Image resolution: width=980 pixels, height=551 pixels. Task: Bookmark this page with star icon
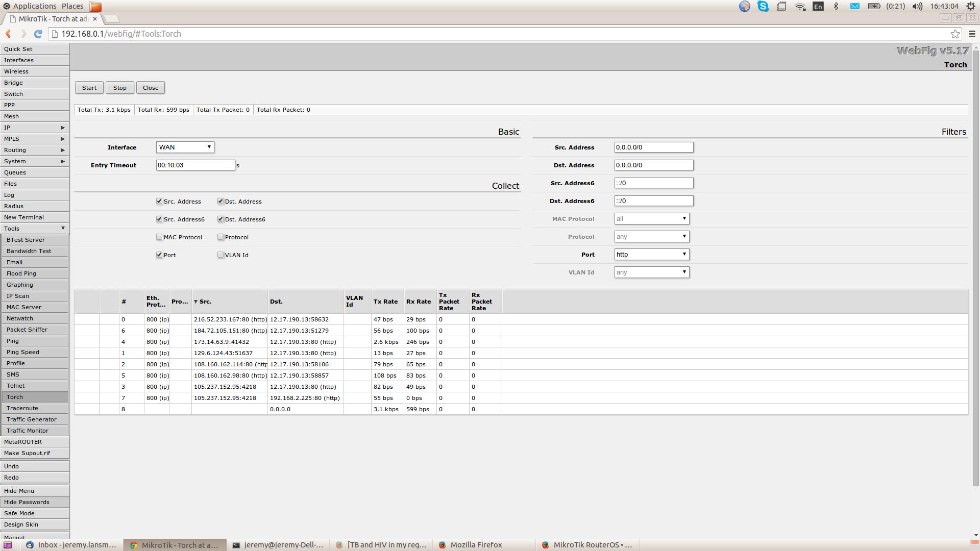tap(955, 34)
